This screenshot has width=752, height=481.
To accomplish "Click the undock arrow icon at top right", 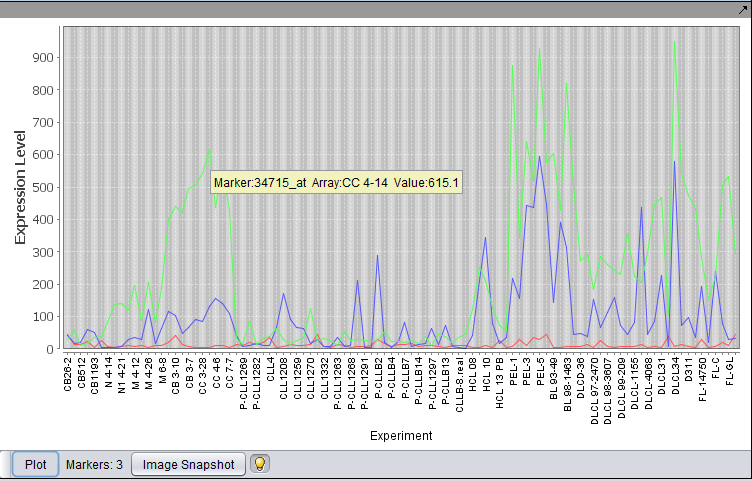I will 742,8.
